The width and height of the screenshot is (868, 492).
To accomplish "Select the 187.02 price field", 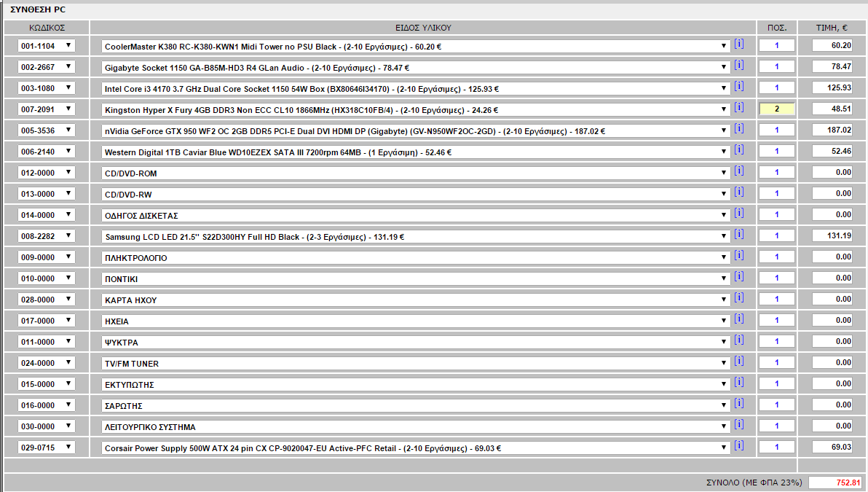I will pyautogui.click(x=832, y=130).
